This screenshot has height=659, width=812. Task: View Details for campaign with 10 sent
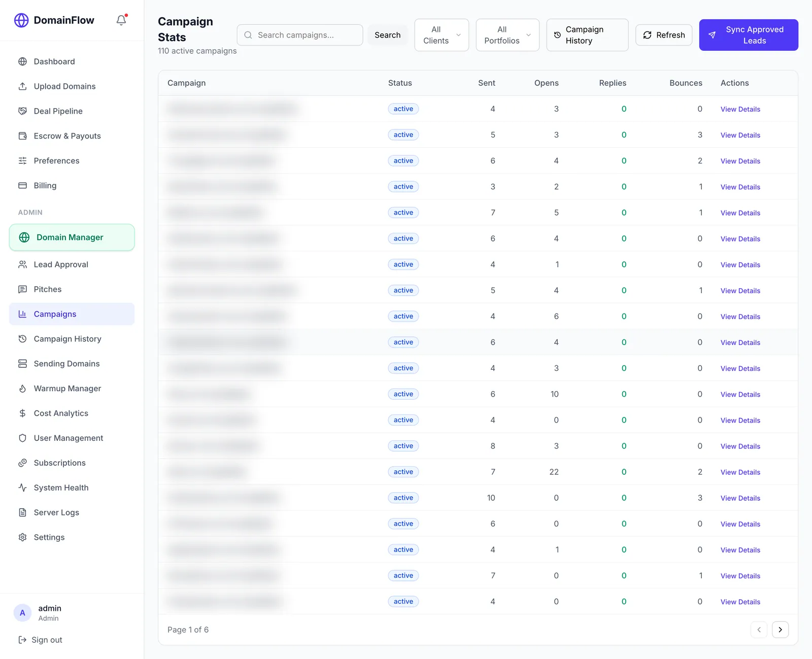point(740,498)
